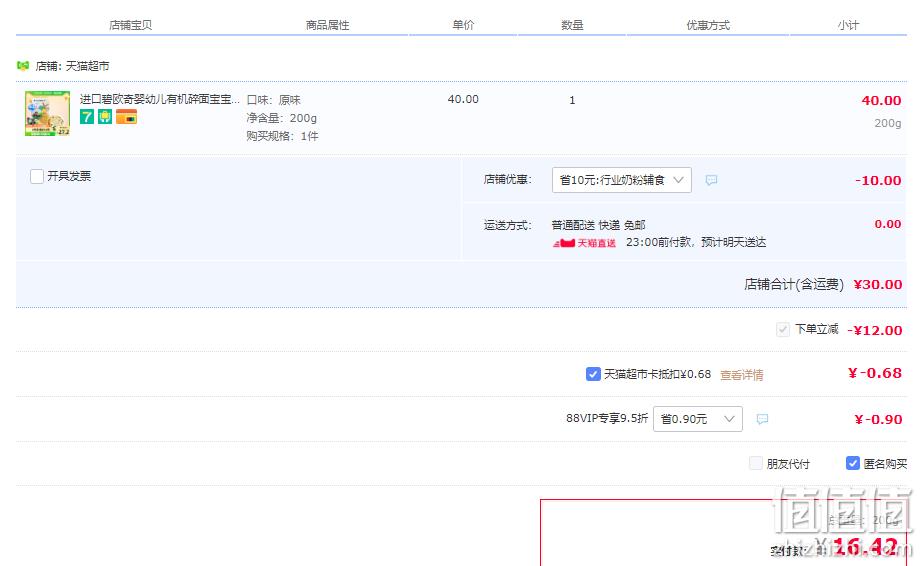This screenshot has height=566, width=922.
Task: Click the 88VIP专享9.5折 label
Action: coord(607,418)
